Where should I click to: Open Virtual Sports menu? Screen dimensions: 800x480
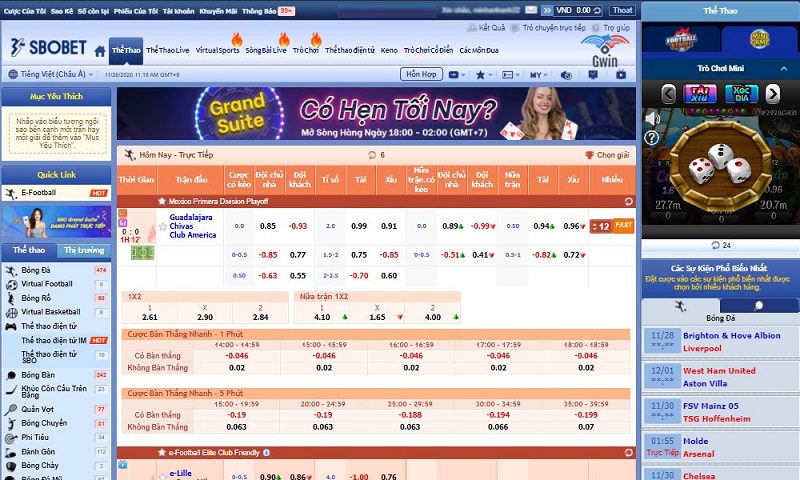(x=217, y=50)
